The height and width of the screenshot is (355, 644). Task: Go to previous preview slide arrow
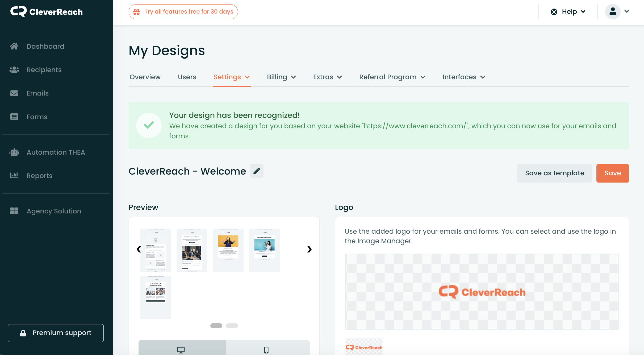coord(139,249)
